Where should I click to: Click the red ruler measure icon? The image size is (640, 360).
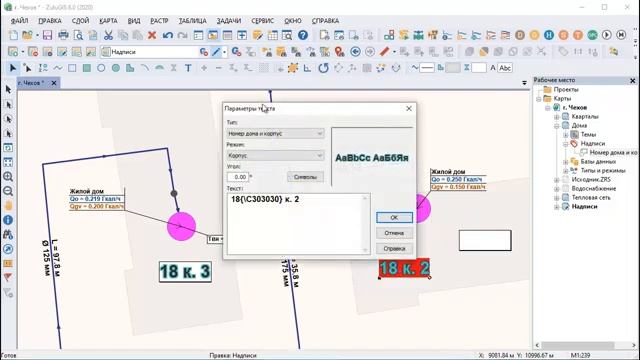384,52
